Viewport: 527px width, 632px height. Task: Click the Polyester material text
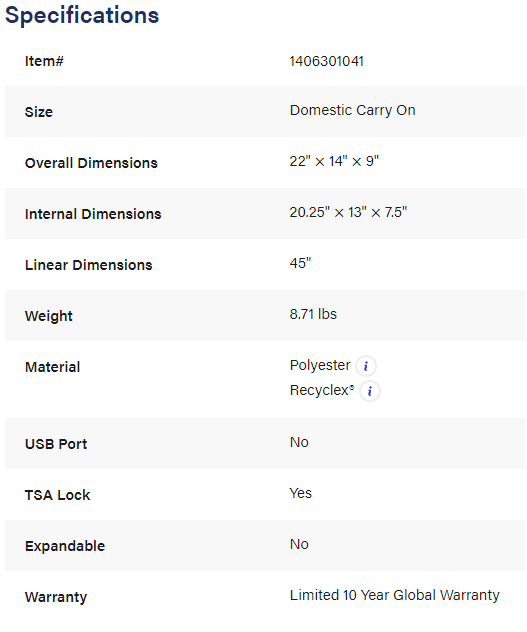pos(320,365)
